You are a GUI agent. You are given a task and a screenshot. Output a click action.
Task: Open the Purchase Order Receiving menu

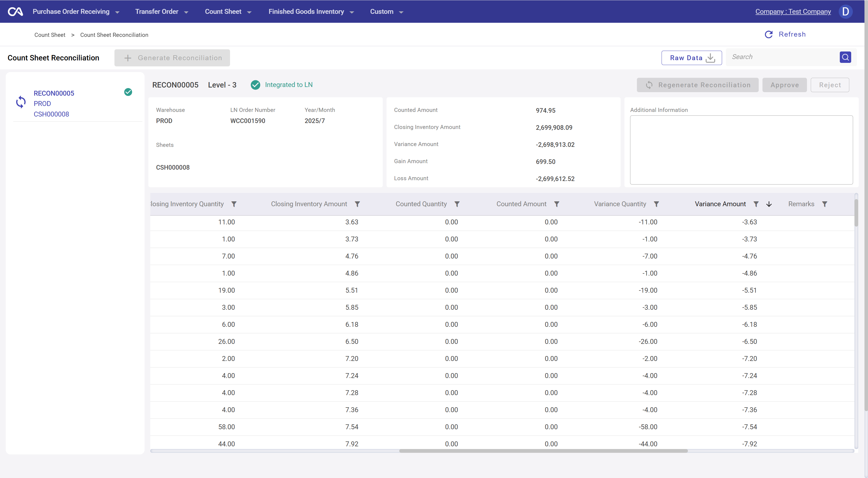(x=71, y=11)
